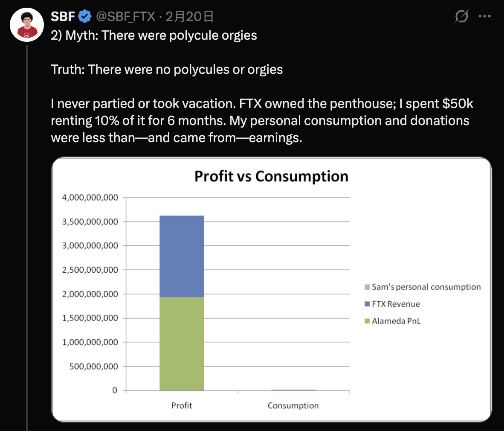Open the SBF display name link
504x431 pixels.
pos(63,17)
